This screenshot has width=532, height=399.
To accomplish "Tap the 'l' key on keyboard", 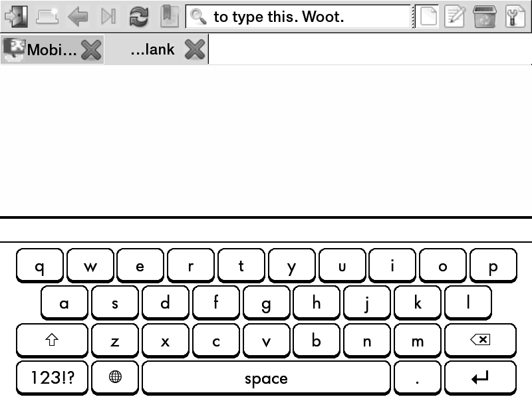I will [468, 303].
